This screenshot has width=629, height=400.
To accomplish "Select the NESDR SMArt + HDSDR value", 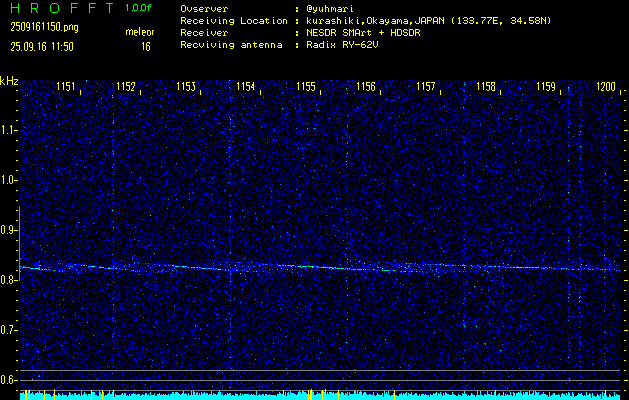I will [363, 33].
